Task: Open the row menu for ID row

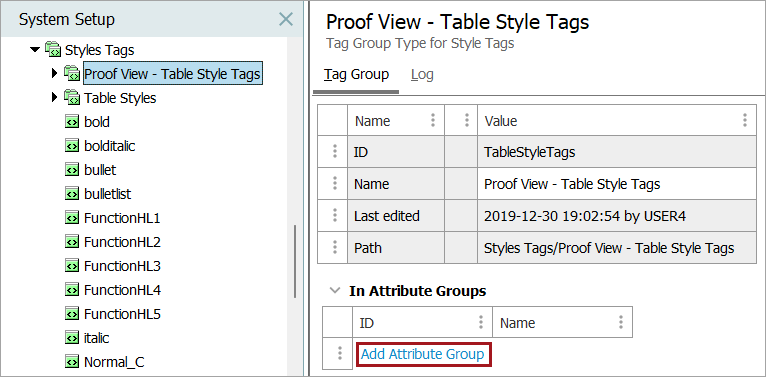Action: [x=335, y=152]
